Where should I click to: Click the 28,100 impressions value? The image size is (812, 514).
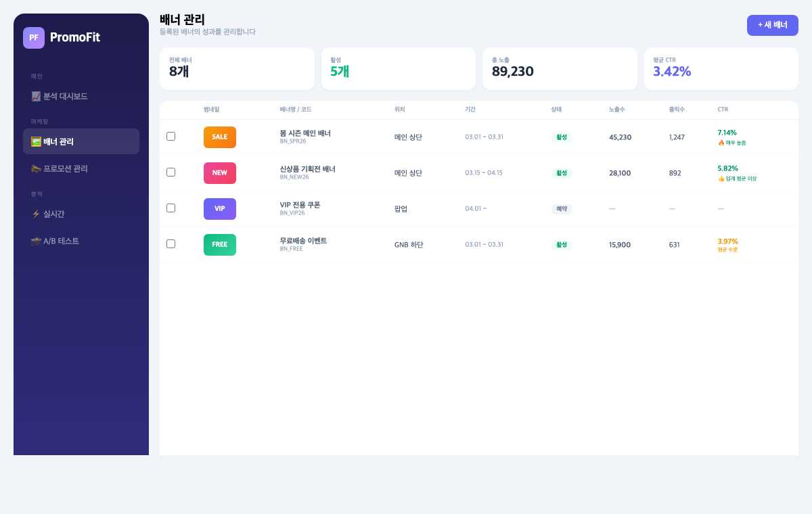point(620,173)
